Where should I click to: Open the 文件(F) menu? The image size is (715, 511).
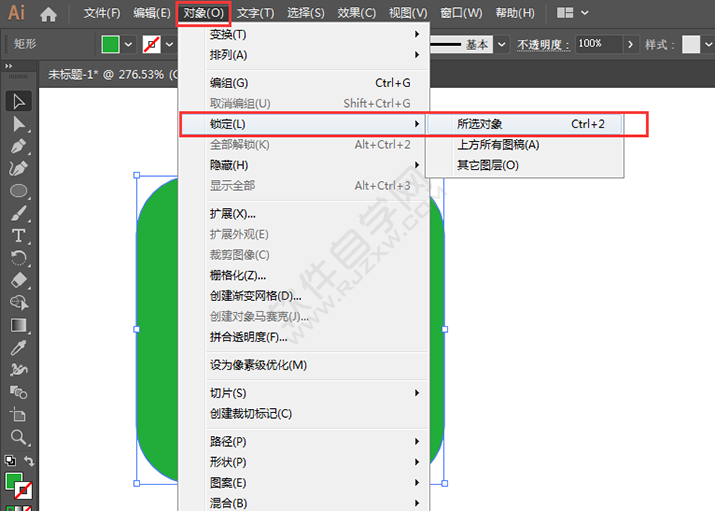pos(102,13)
